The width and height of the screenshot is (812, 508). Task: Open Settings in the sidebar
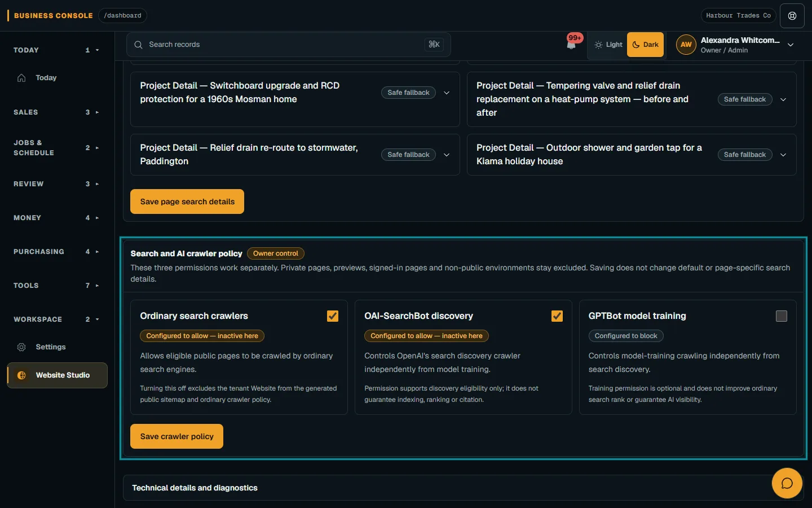click(x=57, y=347)
